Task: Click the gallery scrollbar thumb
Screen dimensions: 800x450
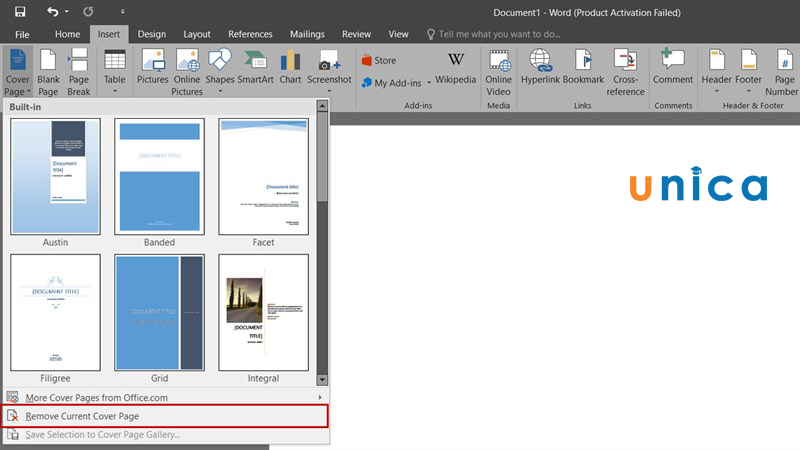Action: pyautogui.click(x=322, y=156)
